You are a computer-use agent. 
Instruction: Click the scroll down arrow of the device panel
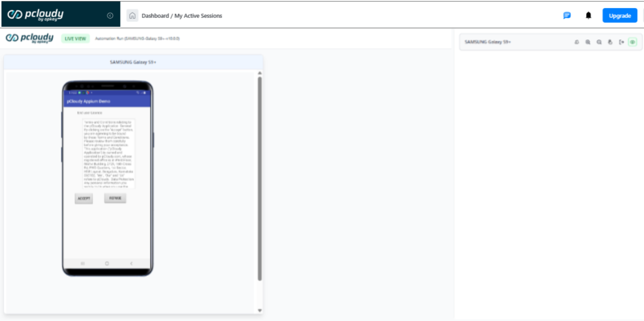click(260, 310)
